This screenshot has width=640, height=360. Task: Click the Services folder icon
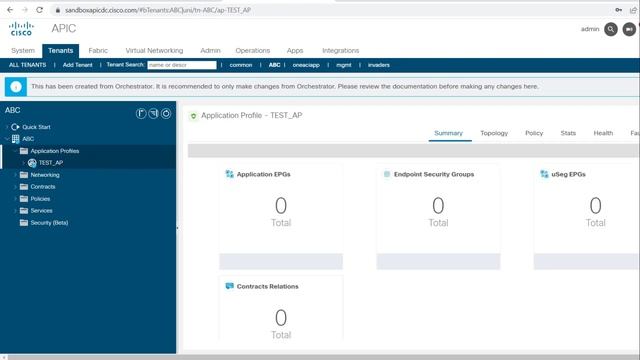point(24,211)
